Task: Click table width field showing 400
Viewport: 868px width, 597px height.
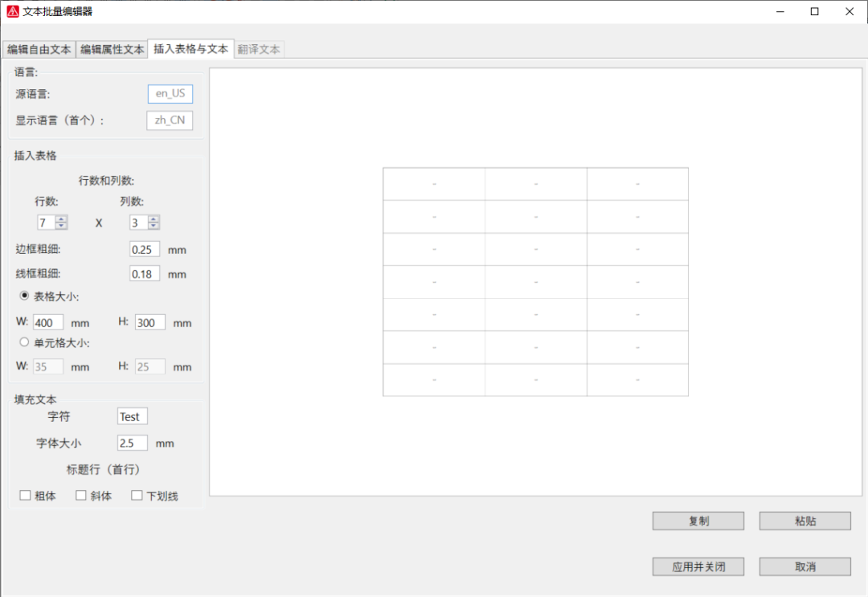Action: 48,322
